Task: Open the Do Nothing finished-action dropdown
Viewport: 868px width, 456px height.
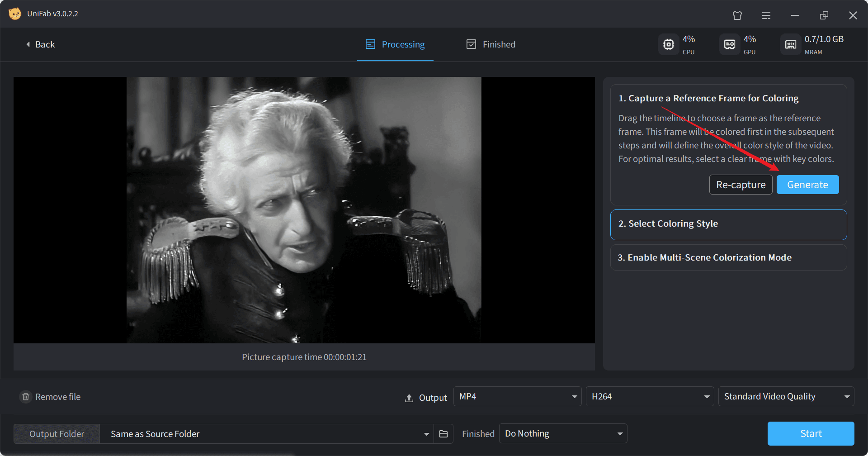Action: [563, 433]
